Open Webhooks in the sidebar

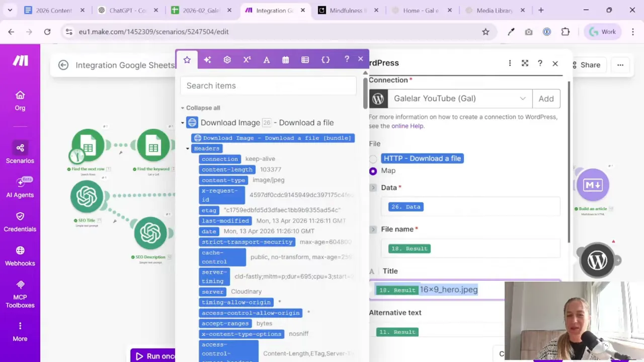coord(20,256)
